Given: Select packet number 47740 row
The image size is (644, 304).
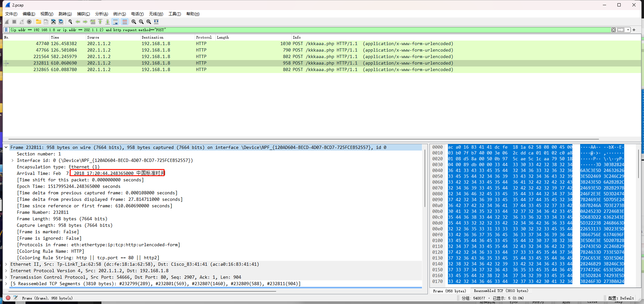Looking at the screenshot, I should 322,43.
